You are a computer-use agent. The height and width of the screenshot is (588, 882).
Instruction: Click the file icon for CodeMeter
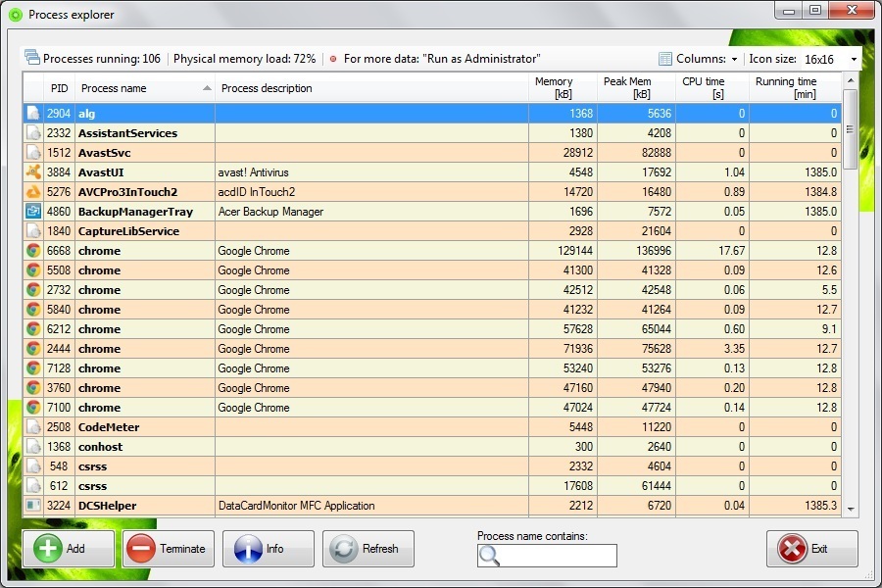(x=33, y=427)
